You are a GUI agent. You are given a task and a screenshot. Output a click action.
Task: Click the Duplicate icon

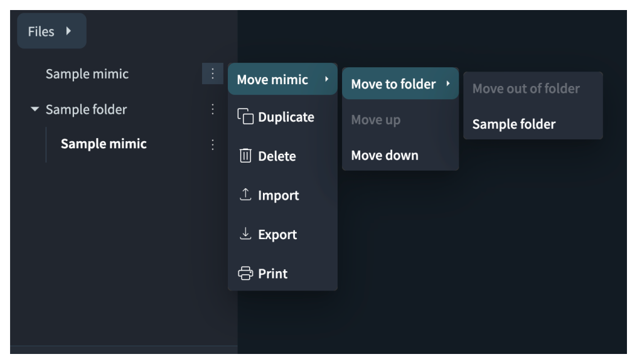(245, 117)
